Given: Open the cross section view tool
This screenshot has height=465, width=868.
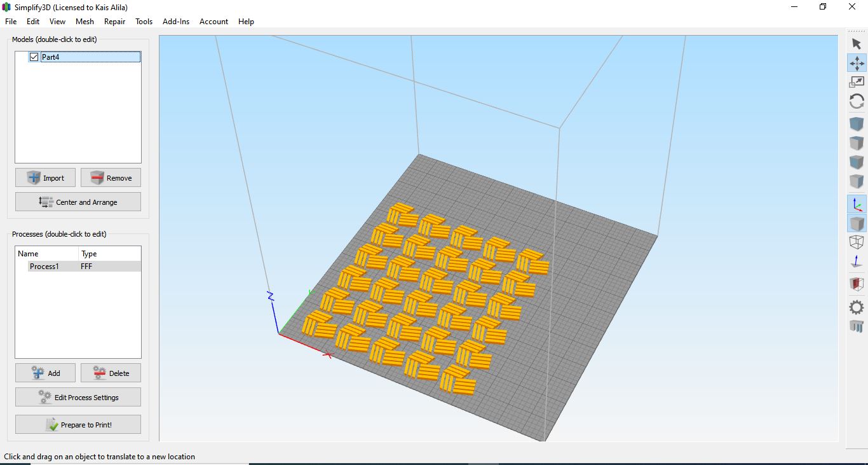Looking at the screenshot, I should (x=857, y=284).
